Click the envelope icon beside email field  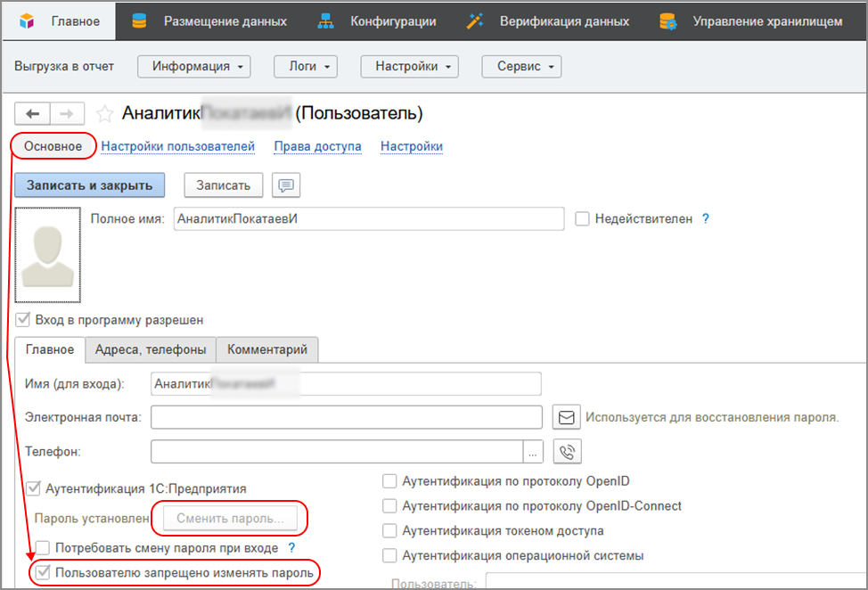[567, 417]
